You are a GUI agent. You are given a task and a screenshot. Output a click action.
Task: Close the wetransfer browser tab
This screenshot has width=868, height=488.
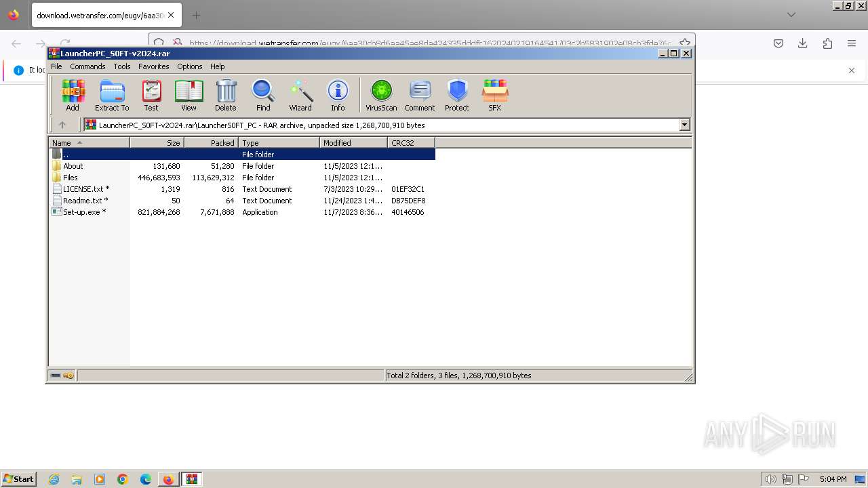170,15
